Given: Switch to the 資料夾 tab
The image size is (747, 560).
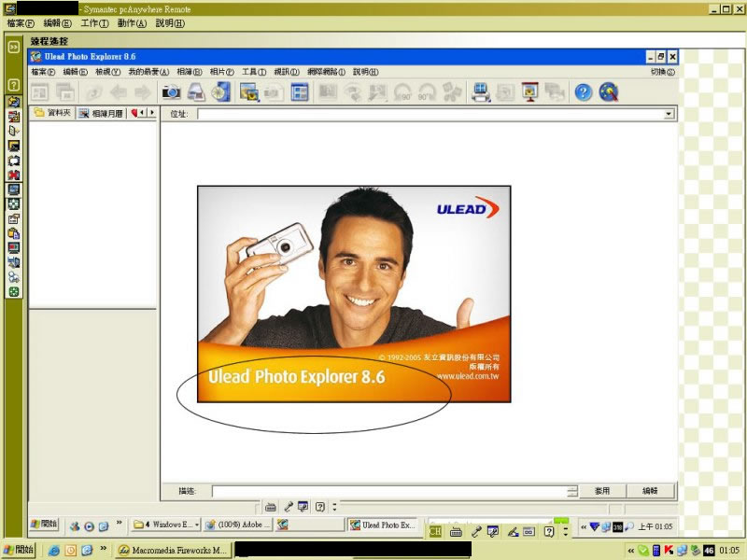Looking at the screenshot, I should click(x=52, y=113).
